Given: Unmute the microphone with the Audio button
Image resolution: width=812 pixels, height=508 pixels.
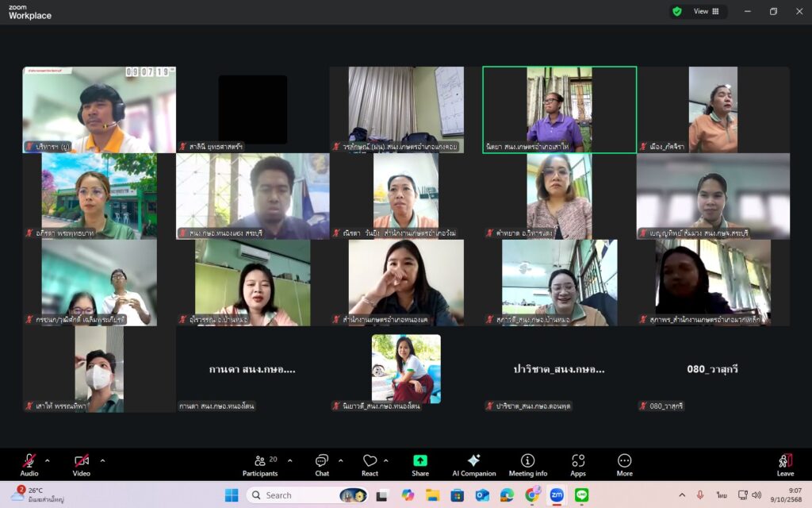Looking at the screenshot, I should pyautogui.click(x=29, y=464).
